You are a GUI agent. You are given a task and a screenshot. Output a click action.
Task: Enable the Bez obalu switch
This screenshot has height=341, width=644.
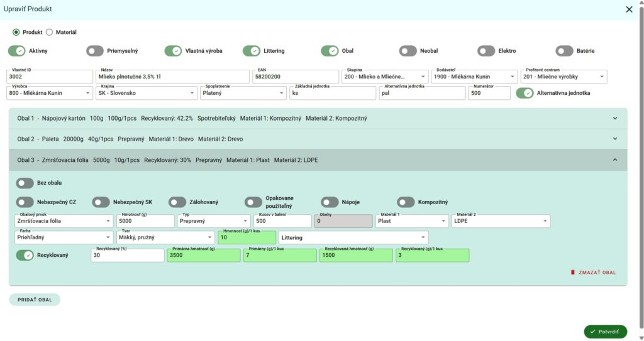(25, 183)
